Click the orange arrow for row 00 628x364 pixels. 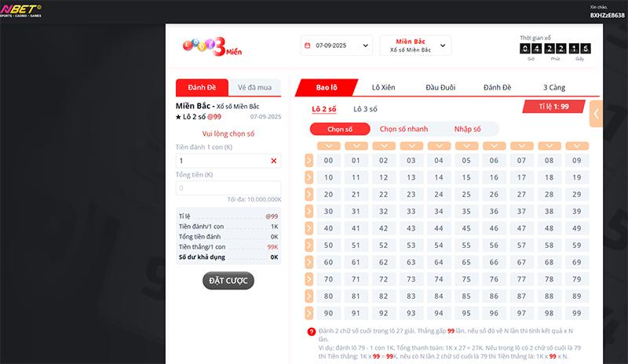tap(309, 161)
